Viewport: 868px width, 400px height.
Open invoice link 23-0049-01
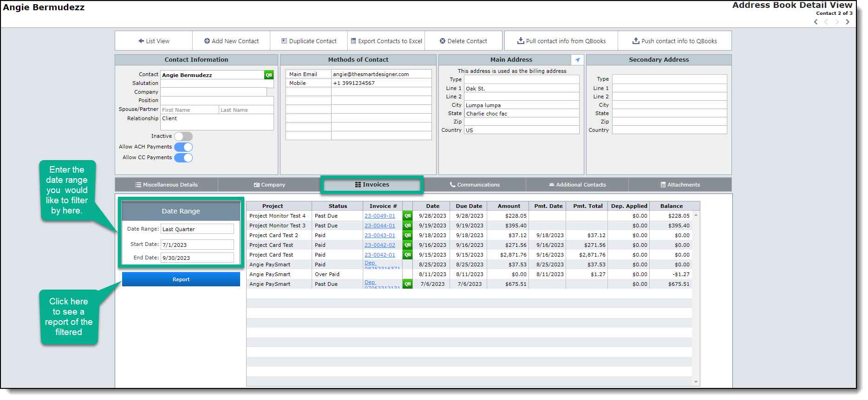click(380, 216)
